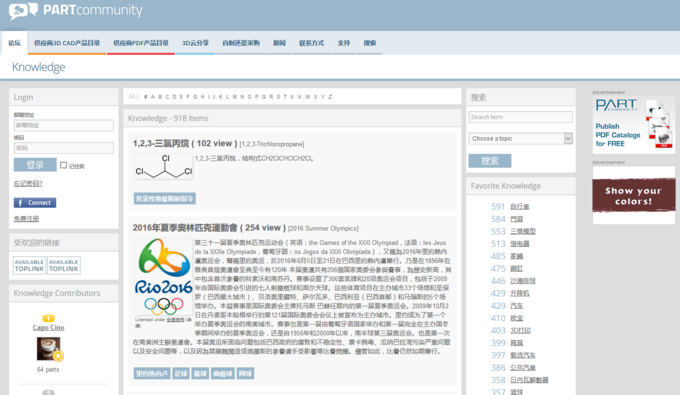
Task: Open the favorite knowledge item with 485 views
Action: click(x=517, y=256)
